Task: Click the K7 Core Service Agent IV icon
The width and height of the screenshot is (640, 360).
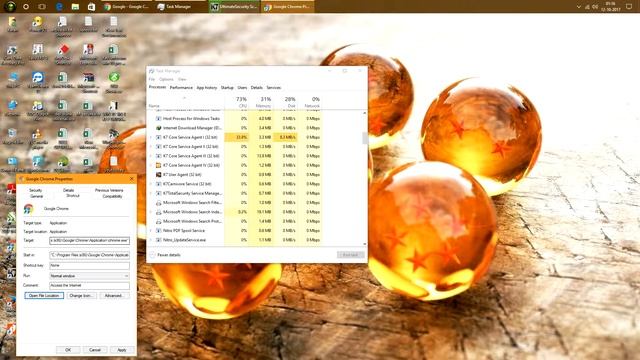Action: tap(158, 165)
